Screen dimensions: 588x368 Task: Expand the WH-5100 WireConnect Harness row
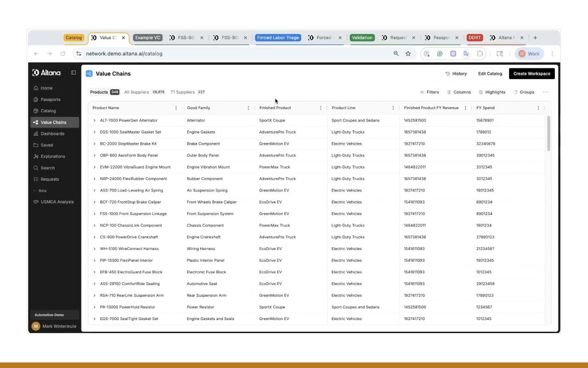95,249
